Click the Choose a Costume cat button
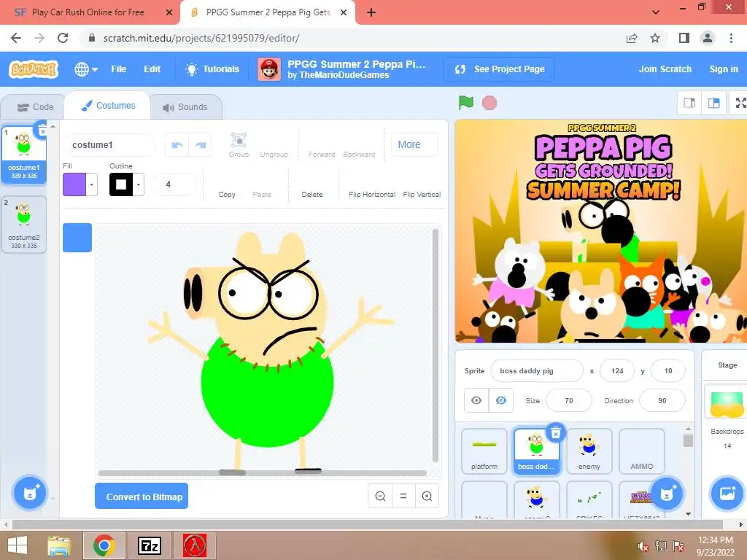This screenshot has width=747, height=560. tap(29, 493)
